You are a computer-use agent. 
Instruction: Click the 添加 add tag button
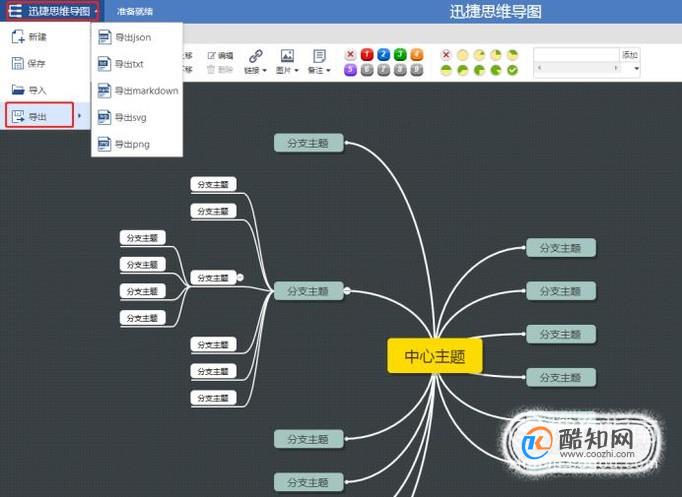click(x=629, y=55)
